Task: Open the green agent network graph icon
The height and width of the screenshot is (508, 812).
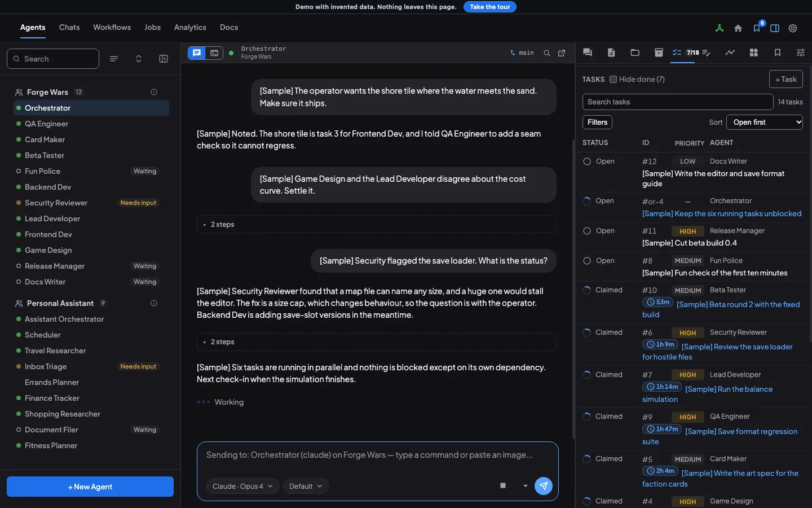Action: point(720,28)
